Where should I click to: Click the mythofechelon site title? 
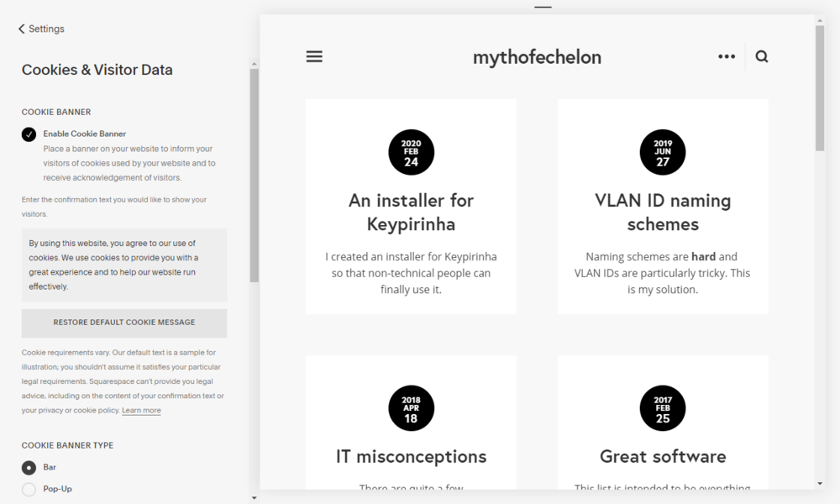tap(537, 57)
